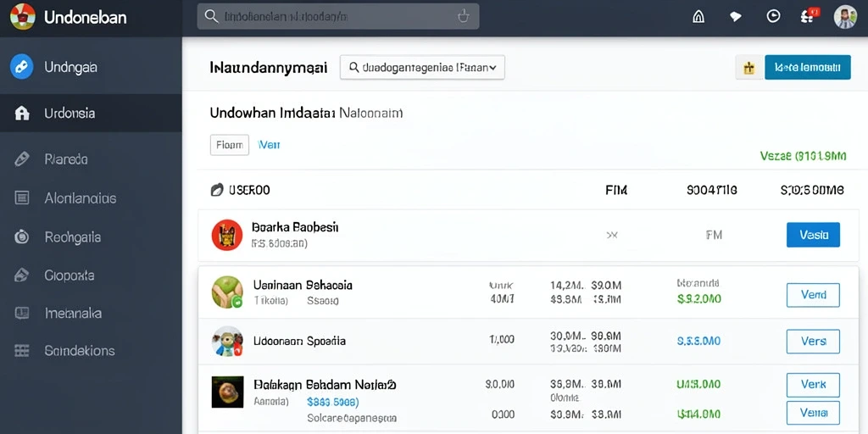Image resolution: width=868 pixels, height=434 pixels.
Task: Click the blue button in the top right
Action: click(x=808, y=68)
